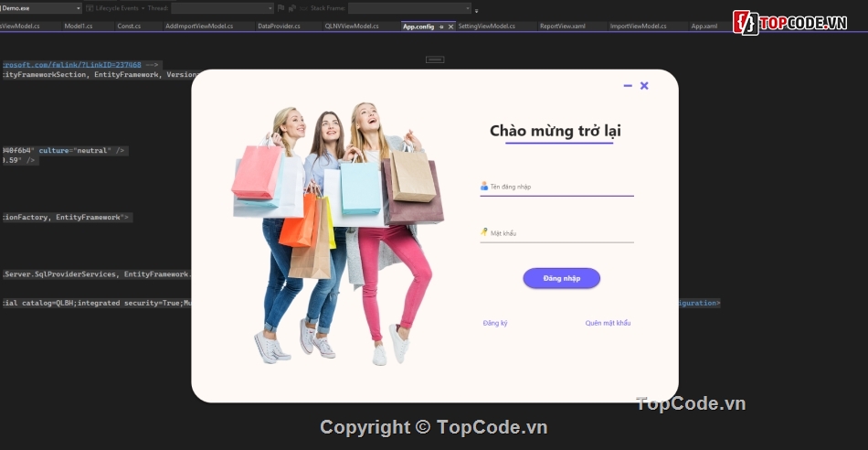
Task: Open the Demo.exe process dropdown
Action: click(41, 8)
